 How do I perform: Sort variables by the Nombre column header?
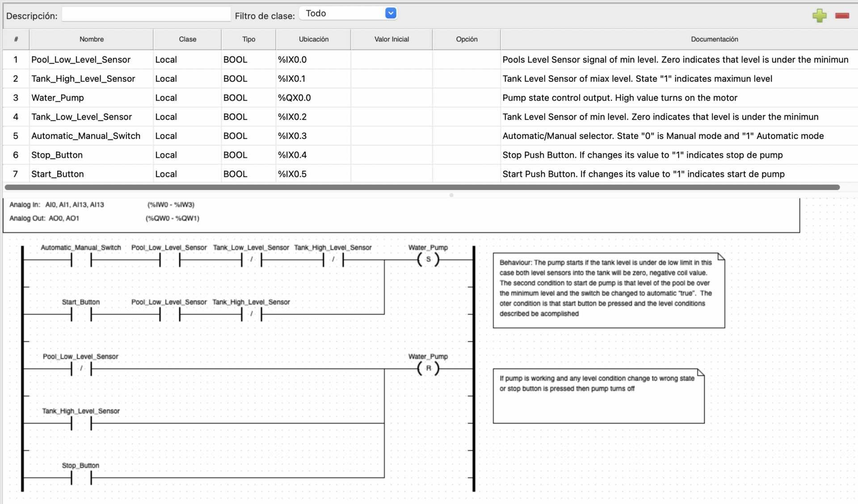pos(91,39)
